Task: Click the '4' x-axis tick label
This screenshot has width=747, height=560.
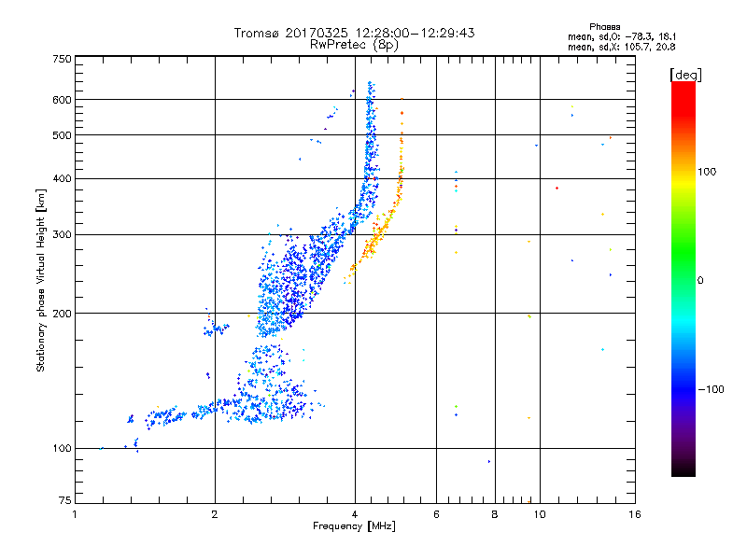Action: click(355, 514)
